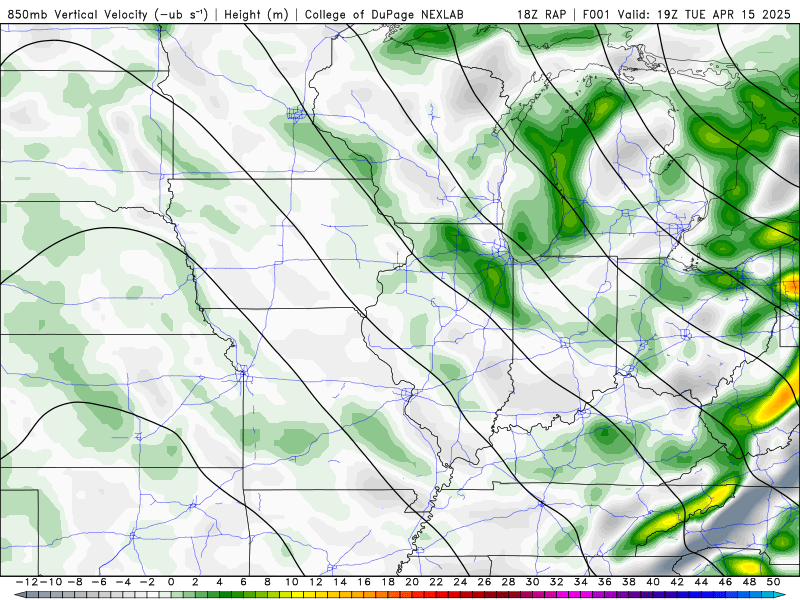The width and height of the screenshot is (800, 600).
Task: Click the '4' color scale label
Action: pos(219,582)
